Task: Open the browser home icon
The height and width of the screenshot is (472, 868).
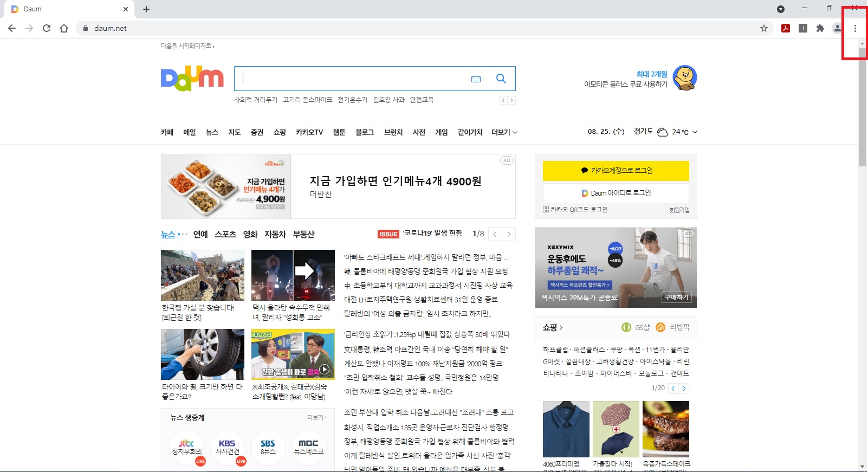Action: [64, 28]
